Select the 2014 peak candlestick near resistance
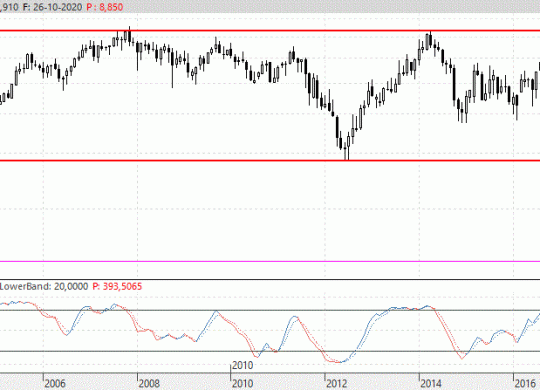The width and height of the screenshot is (540, 390). pyautogui.click(x=430, y=40)
